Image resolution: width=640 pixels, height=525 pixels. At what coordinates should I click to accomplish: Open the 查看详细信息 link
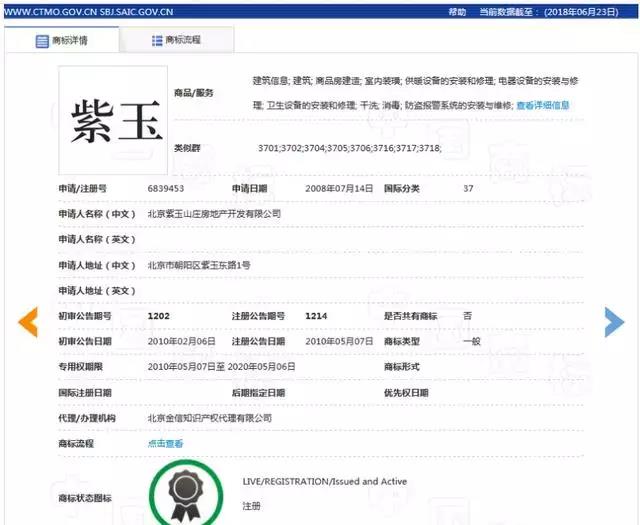click(x=543, y=105)
